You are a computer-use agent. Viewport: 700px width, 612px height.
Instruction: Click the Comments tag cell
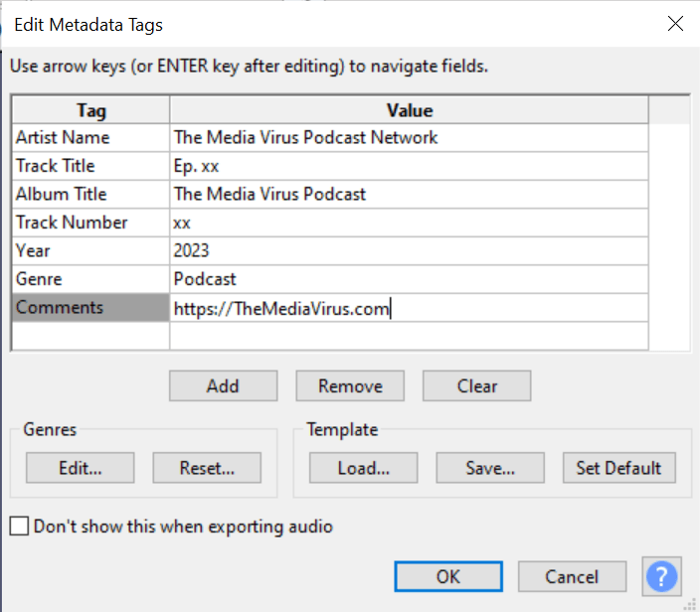(x=90, y=308)
